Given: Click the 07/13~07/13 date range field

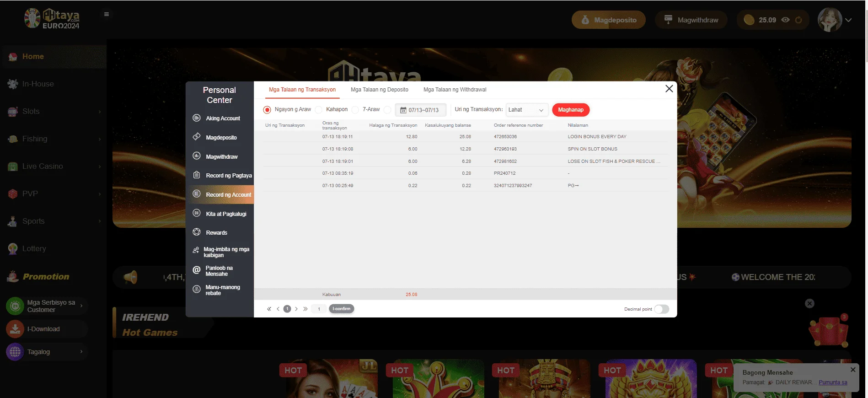Looking at the screenshot, I should pyautogui.click(x=421, y=110).
